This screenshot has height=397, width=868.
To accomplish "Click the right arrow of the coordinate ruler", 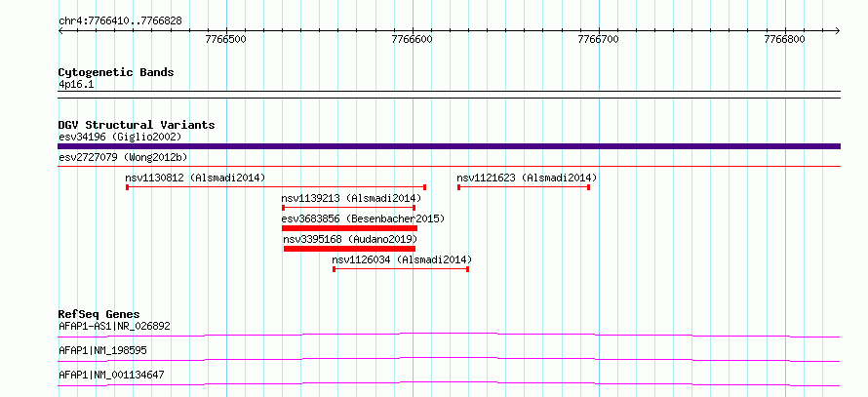I will click(837, 30).
